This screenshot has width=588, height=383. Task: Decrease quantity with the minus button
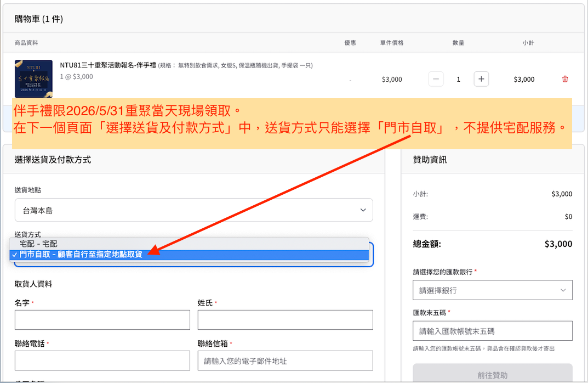point(436,79)
